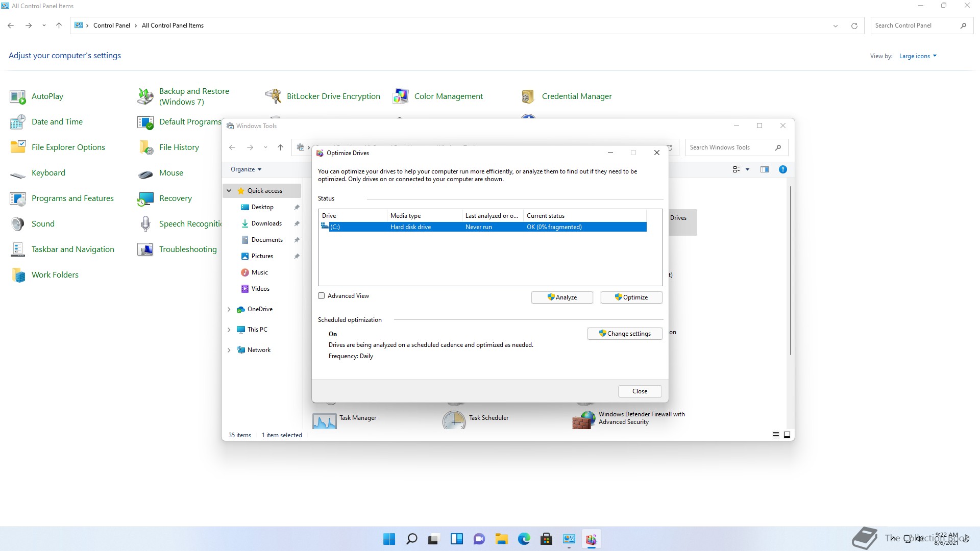Select the (C:) drive row
The image size is (980, 551).
click(483, 227)
